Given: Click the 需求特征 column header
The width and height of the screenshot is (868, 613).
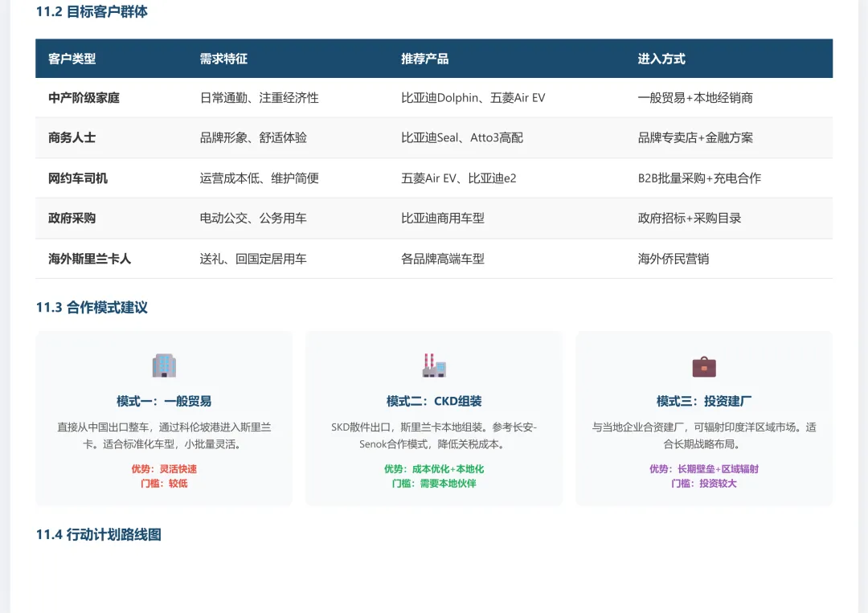Looking at the screenshot, I should [x=223, y=59].
